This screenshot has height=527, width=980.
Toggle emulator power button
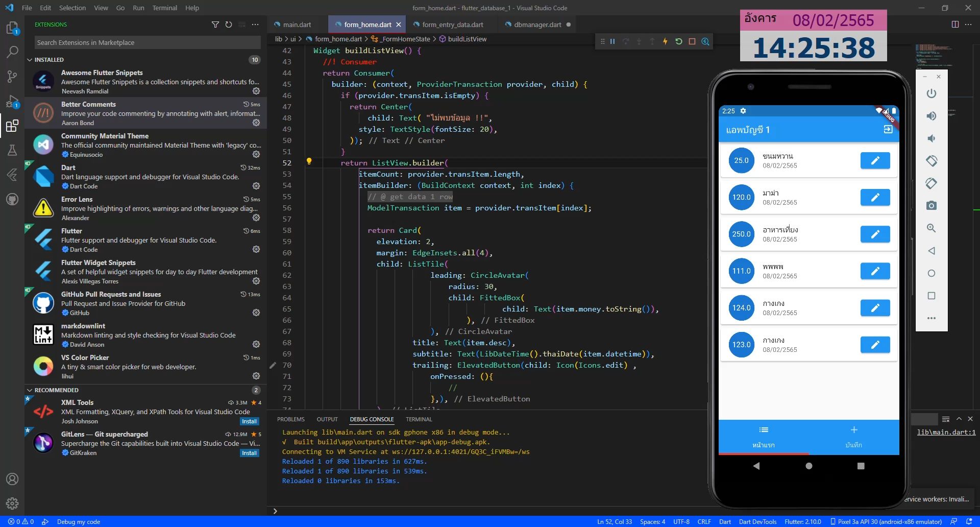932,93
